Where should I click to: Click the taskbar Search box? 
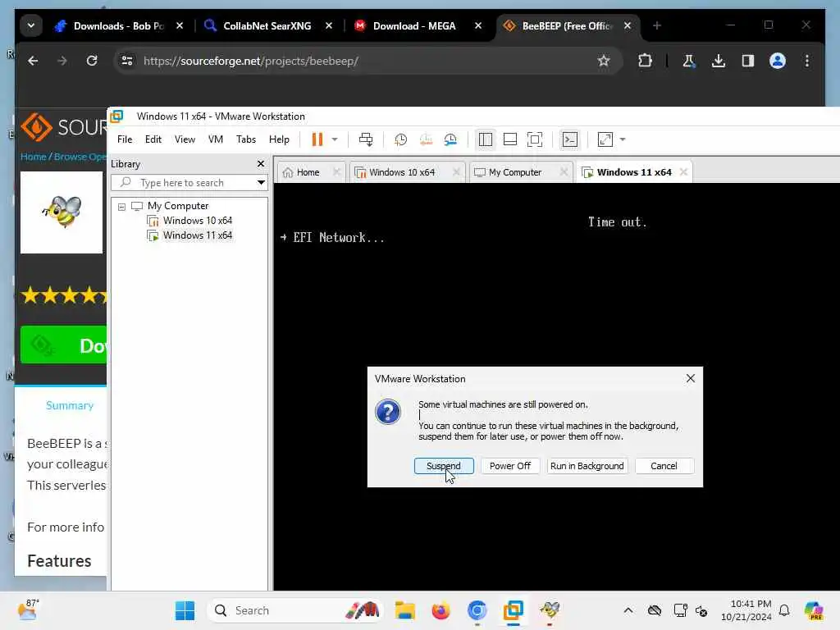295,610
